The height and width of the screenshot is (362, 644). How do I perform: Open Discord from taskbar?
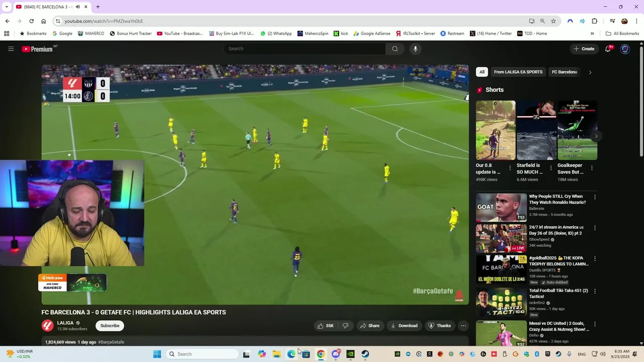click(x=336, y=354)
